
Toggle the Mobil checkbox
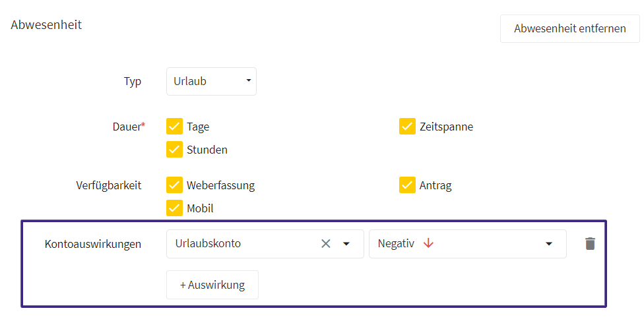coord(174,208)
